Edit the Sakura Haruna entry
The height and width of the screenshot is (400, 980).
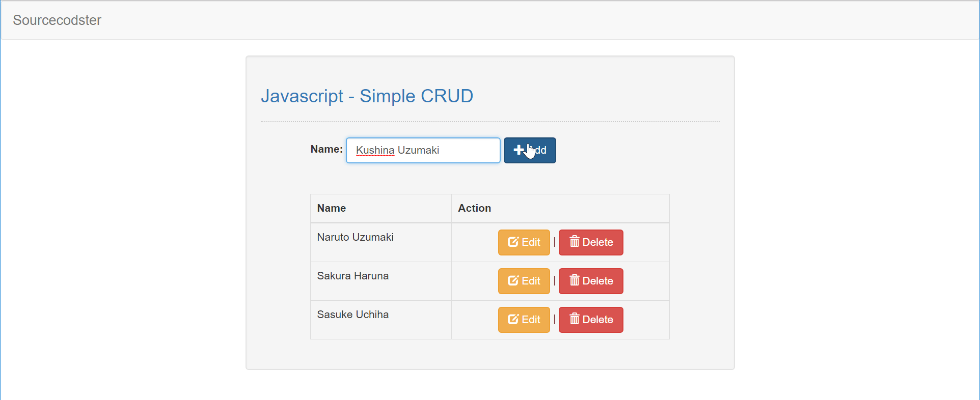coord(524,281)
